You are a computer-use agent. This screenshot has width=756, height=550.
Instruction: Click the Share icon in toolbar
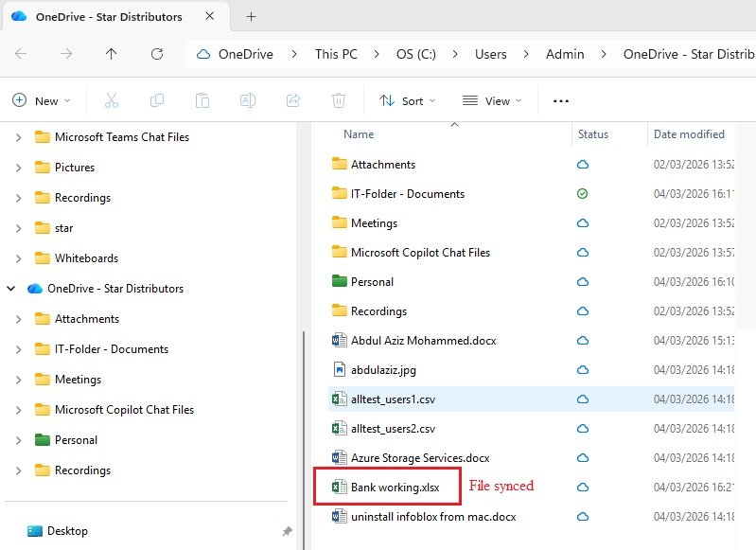click(293, 101)
